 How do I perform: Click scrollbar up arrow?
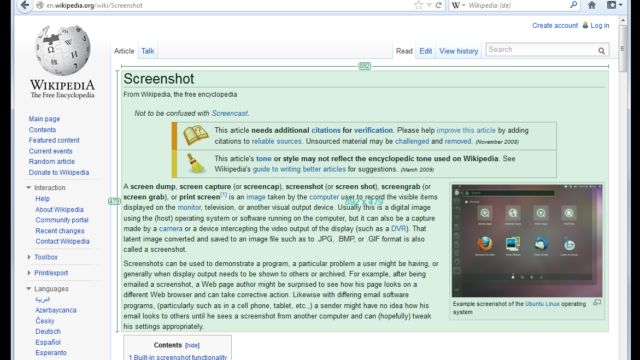click(x=622, y=20)
